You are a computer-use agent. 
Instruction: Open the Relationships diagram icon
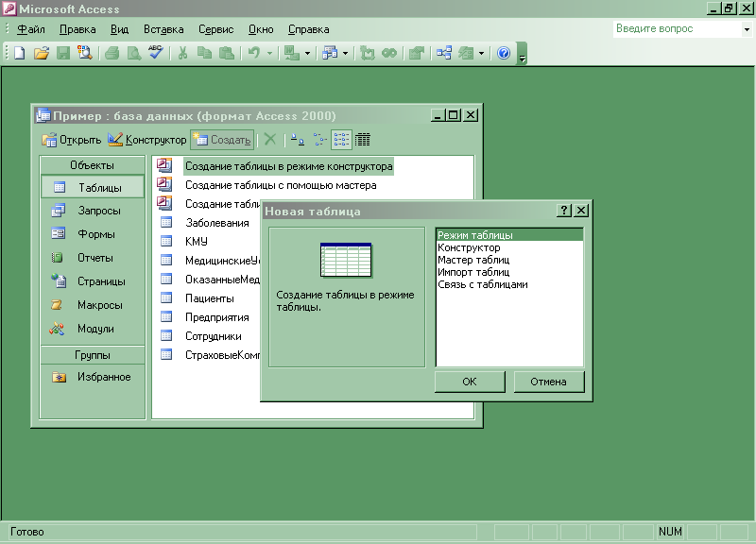tap(444, 53)
